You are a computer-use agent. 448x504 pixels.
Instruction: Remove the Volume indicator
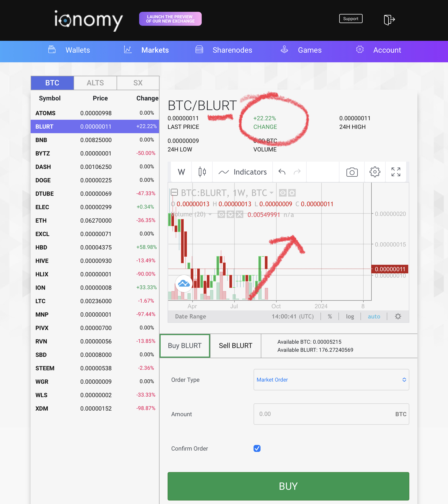pos(240,215)
